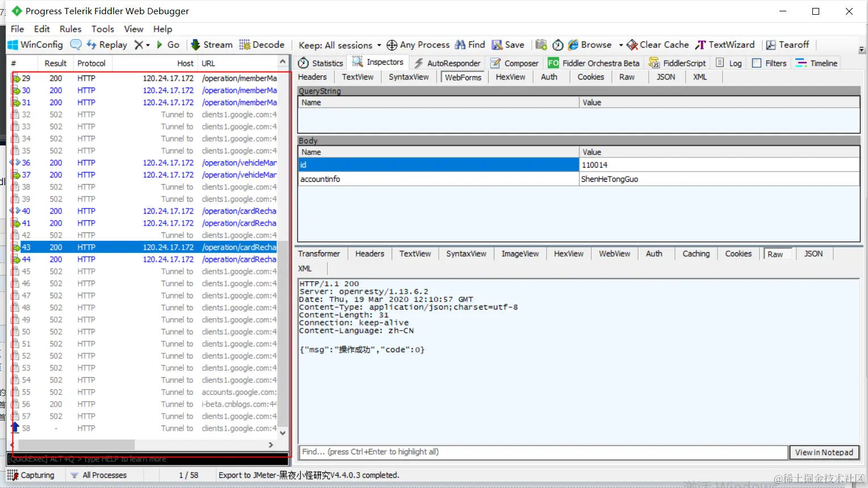Open WinConfig from the toolbar
The image size is (868, 488).
[x=35, y=45]
